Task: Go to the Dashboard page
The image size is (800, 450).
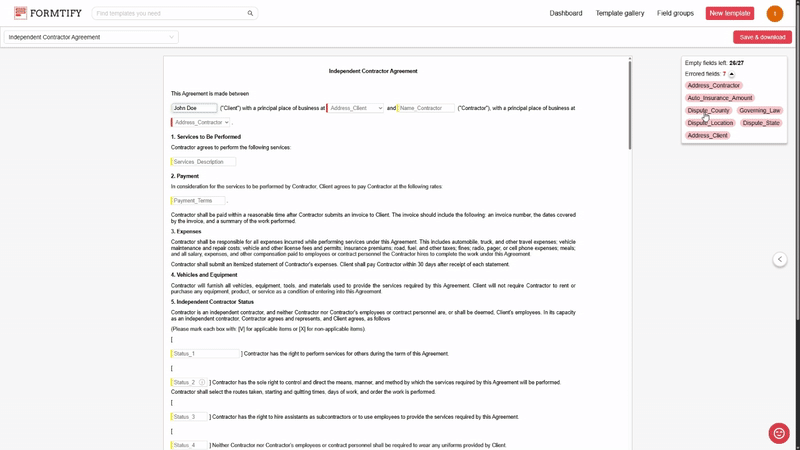Action: coord(566,14)
